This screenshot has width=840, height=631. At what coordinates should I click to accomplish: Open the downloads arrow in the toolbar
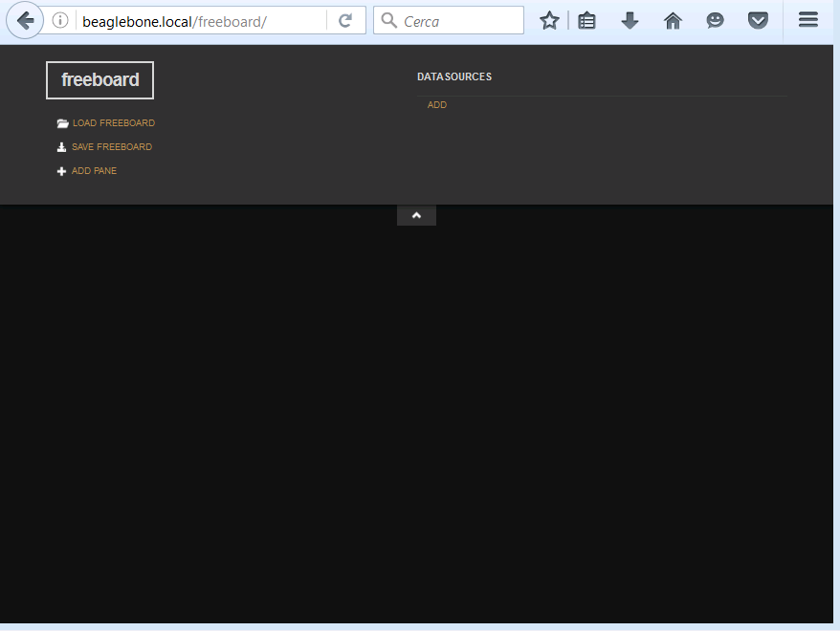coord(630,19)
